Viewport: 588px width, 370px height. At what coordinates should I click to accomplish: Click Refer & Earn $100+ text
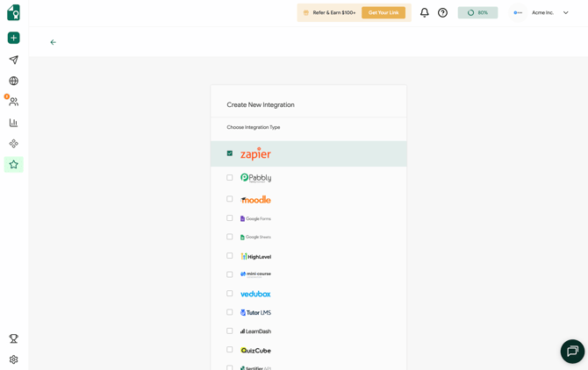334,13
